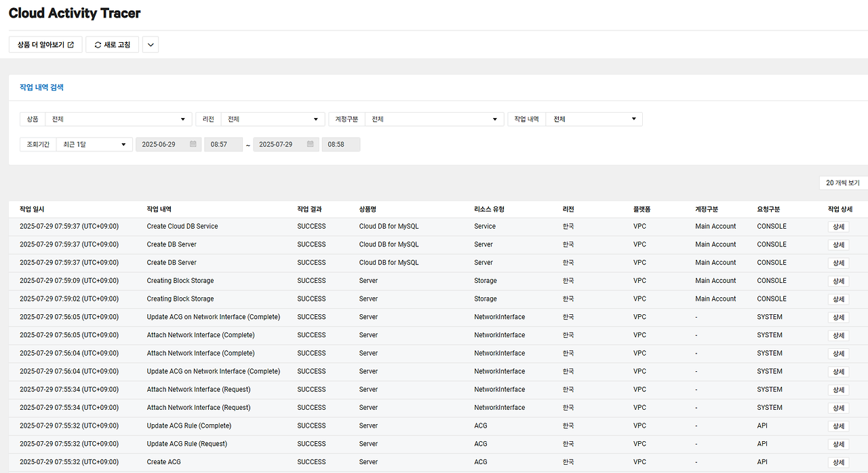This screenshot has width=868, height=473.
Task: Click the 리소스 유형 column header
Action: pos(489,209)
